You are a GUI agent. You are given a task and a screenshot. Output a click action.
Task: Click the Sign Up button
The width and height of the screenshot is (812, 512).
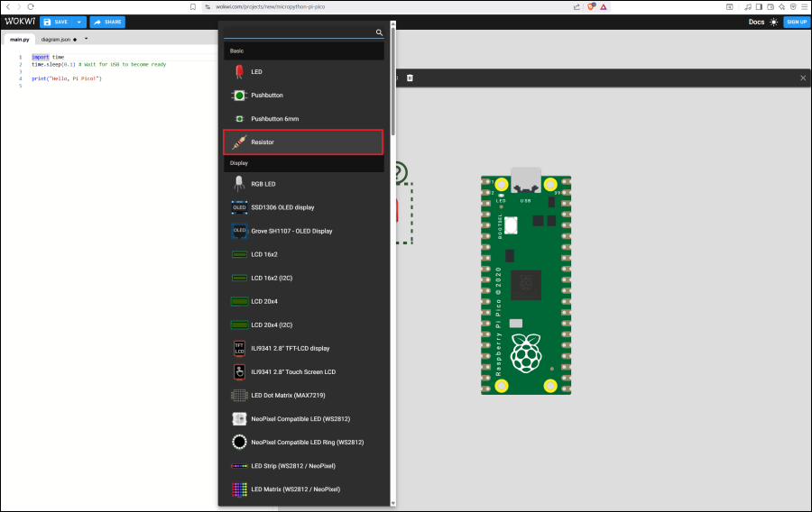pos(797,22)
